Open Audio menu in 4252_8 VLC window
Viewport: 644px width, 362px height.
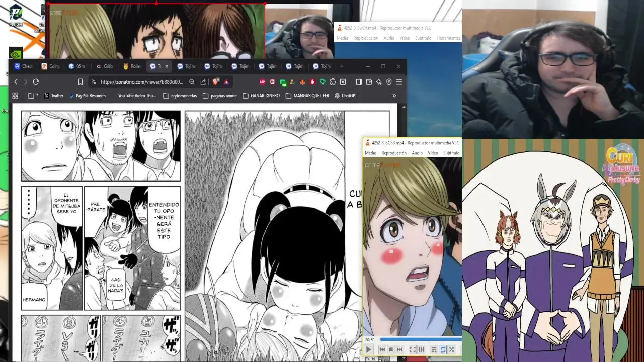click(x=417, y=153)
